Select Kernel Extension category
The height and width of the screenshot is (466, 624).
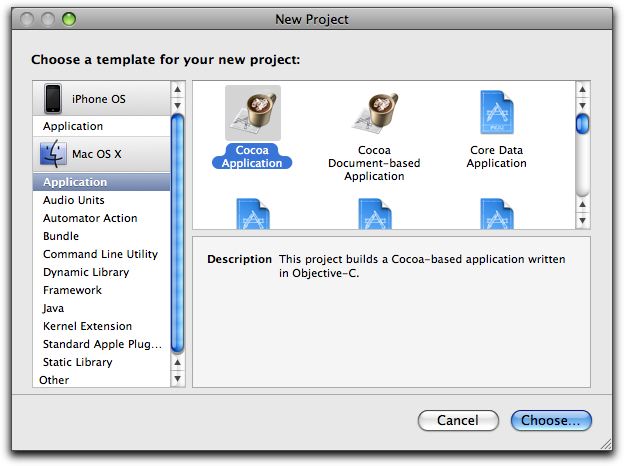tap(102, 326)
